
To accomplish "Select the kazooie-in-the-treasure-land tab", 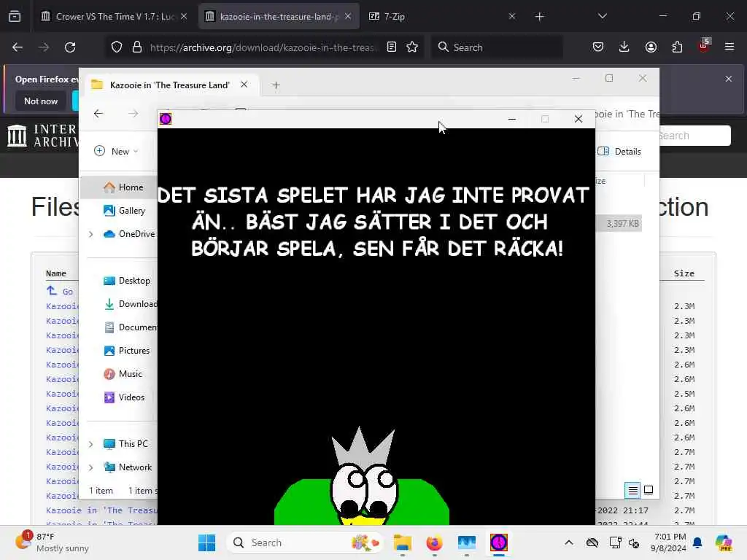I will click(279, 16).
